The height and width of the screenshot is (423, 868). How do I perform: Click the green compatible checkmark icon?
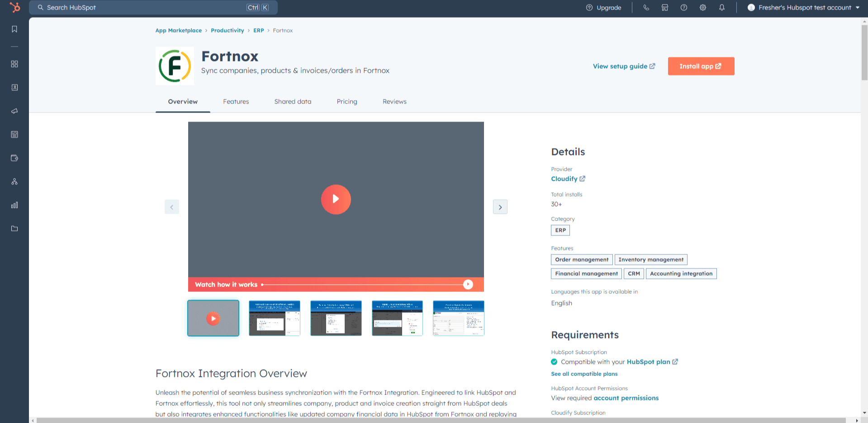554,362
